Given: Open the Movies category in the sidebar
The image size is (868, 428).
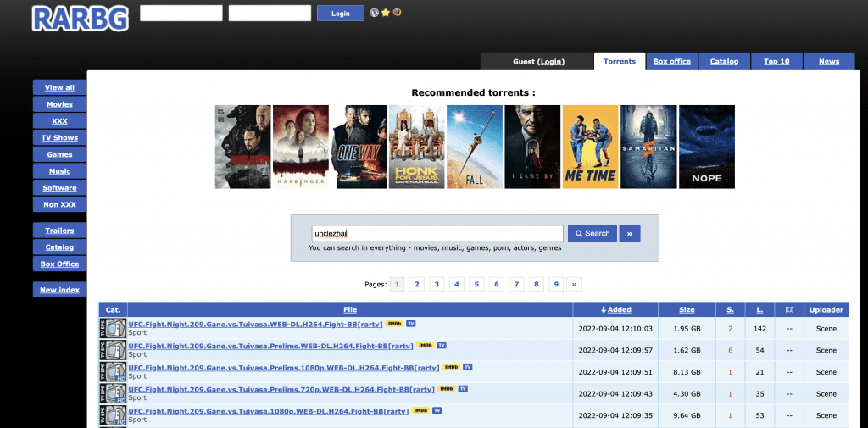Looking at the screenshot, I should pos(59,104).
